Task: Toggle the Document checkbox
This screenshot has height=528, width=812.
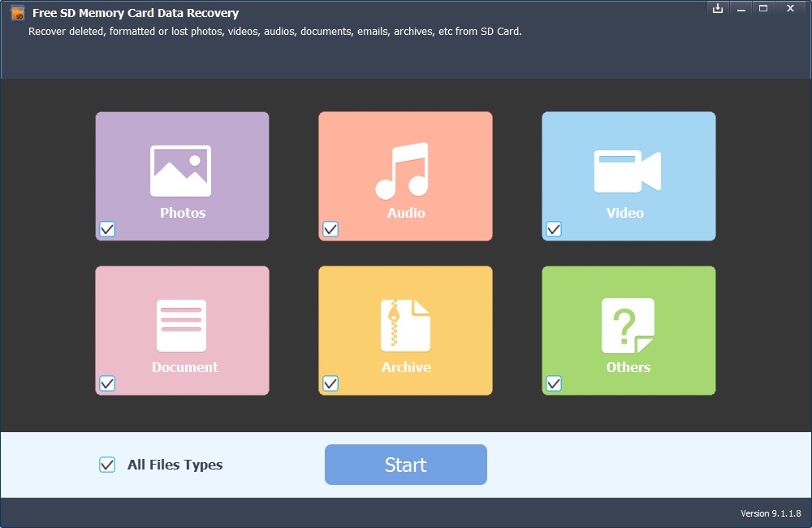Action: tap(107, 383)
